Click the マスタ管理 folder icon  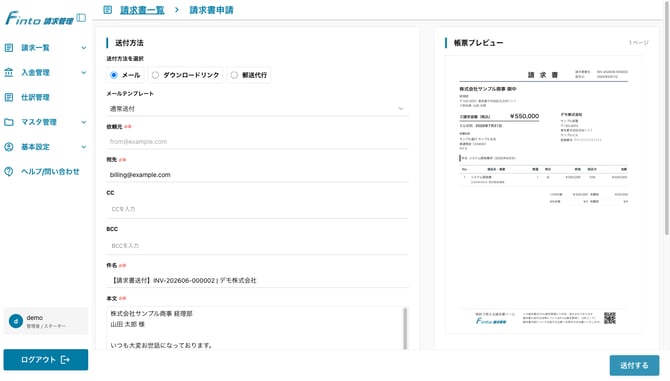[x=9, y=122]
